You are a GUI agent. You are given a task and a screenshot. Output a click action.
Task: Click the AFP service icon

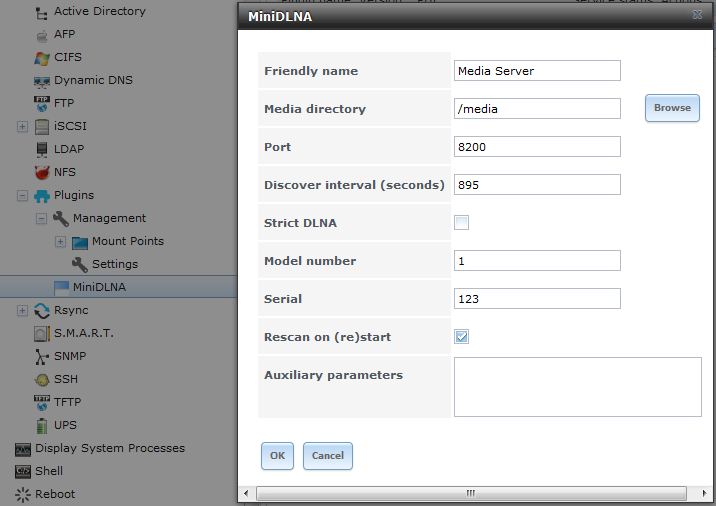click(42, 35)
